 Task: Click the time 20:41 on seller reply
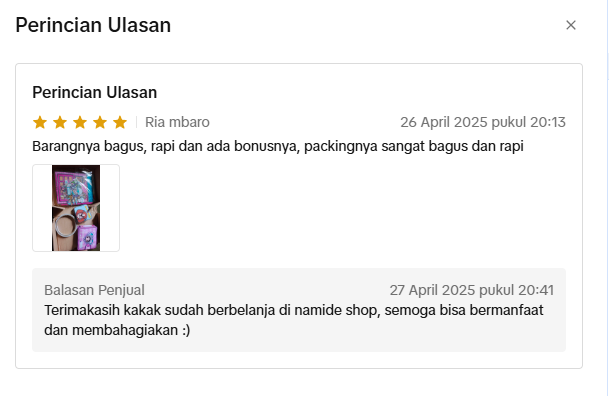click(x=536, y=290)
